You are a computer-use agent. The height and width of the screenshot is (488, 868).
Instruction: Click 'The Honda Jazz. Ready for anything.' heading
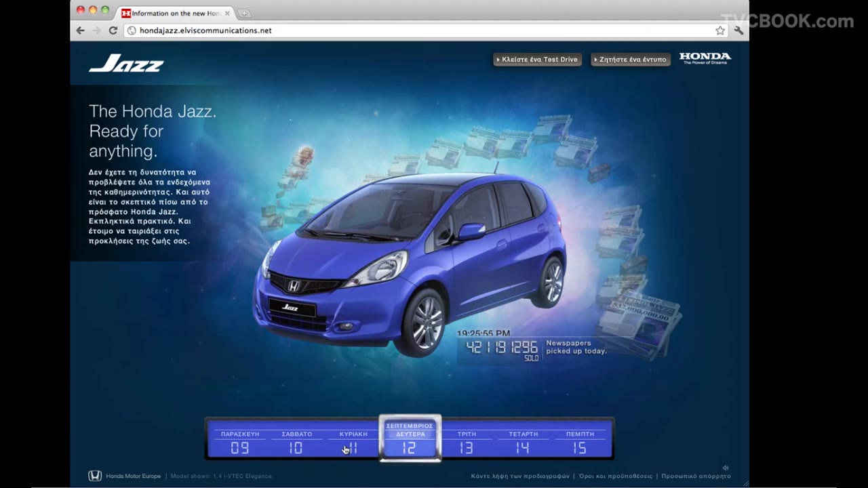(153, 131)
